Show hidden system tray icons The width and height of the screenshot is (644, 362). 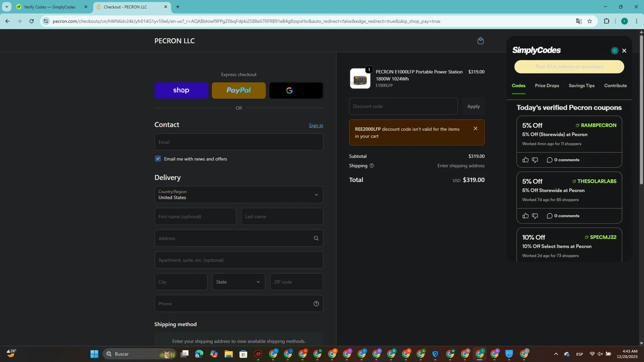coord(556,354)
